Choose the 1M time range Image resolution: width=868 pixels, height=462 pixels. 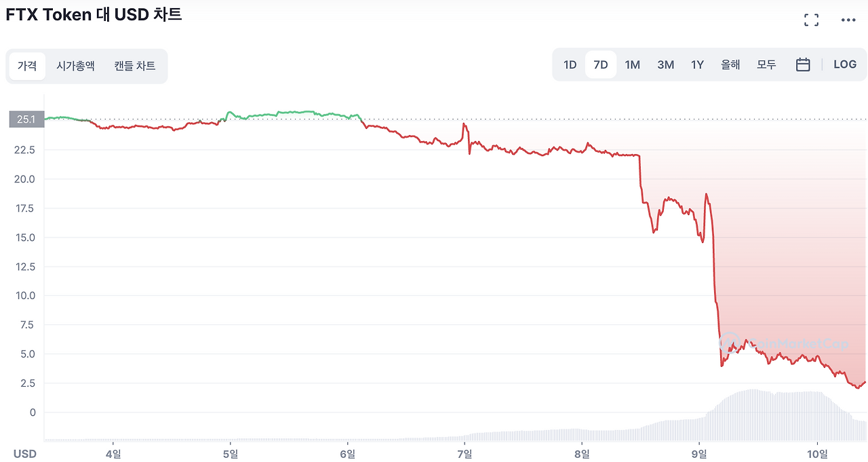(632, 64)
